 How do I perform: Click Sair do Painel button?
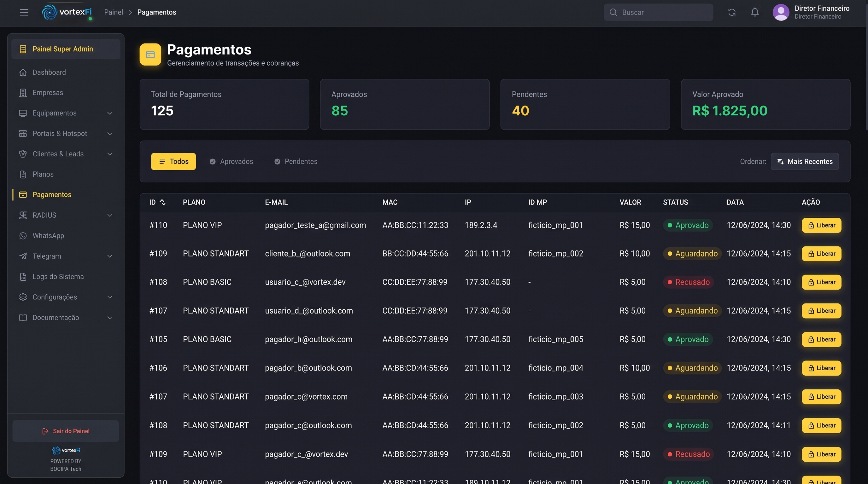[x=66, y=431]
